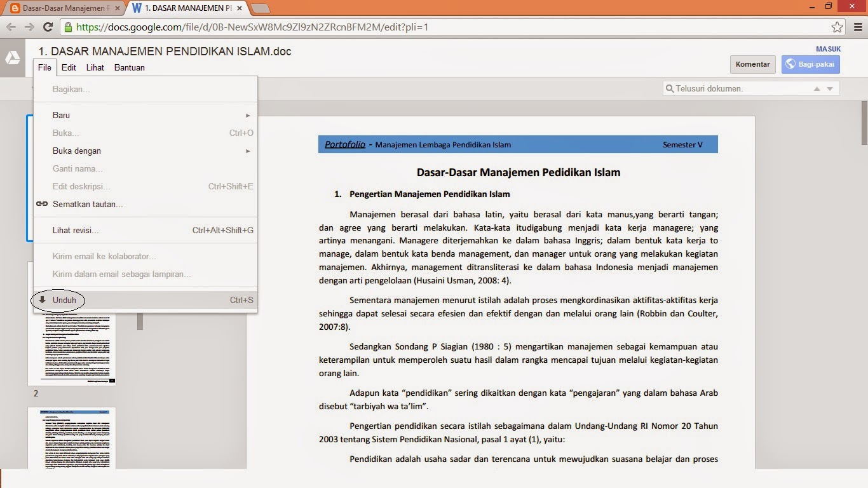
Task: Open the Edit menu
Action: tap(69, 67)
